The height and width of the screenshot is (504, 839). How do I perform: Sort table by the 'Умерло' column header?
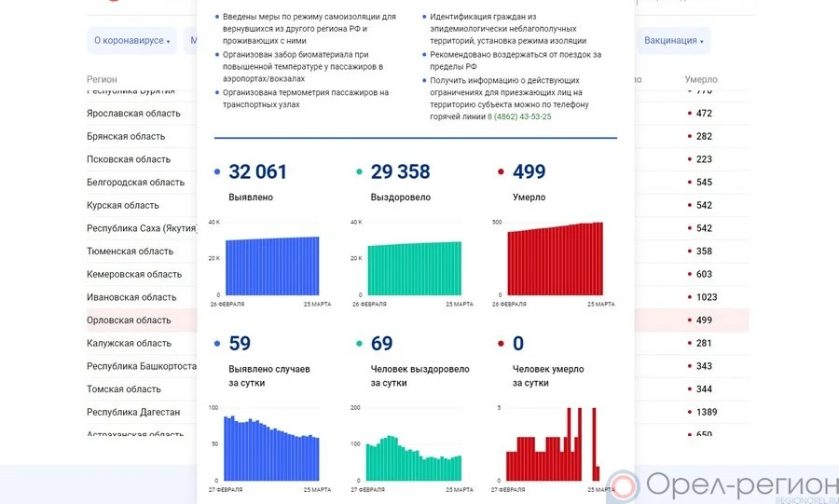(700, 80)
